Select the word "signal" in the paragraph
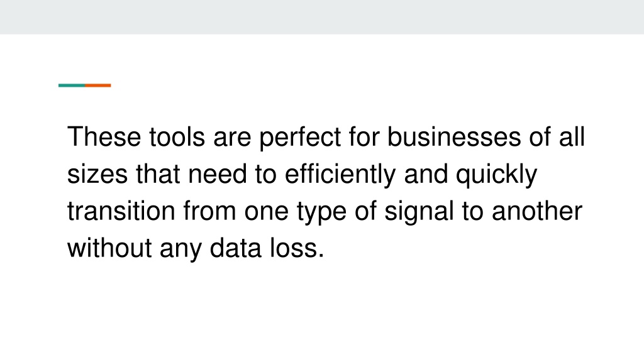 click(x=419, y=212)
